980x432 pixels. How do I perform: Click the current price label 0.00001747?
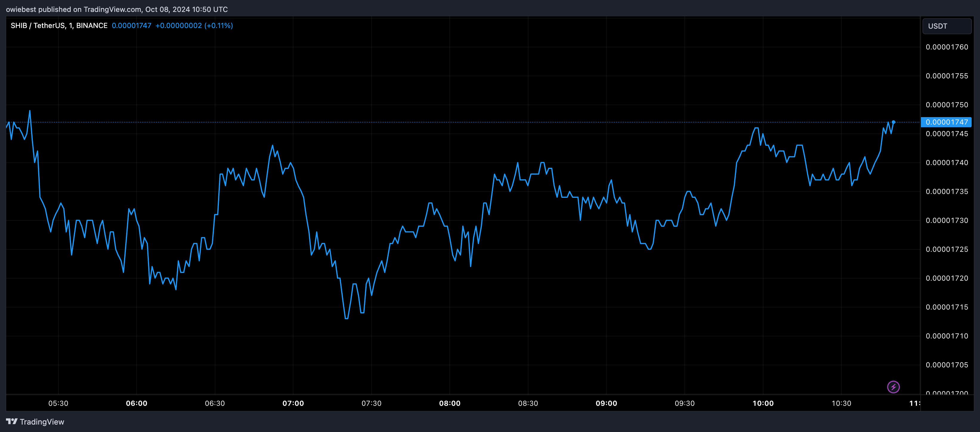(946, 122)
